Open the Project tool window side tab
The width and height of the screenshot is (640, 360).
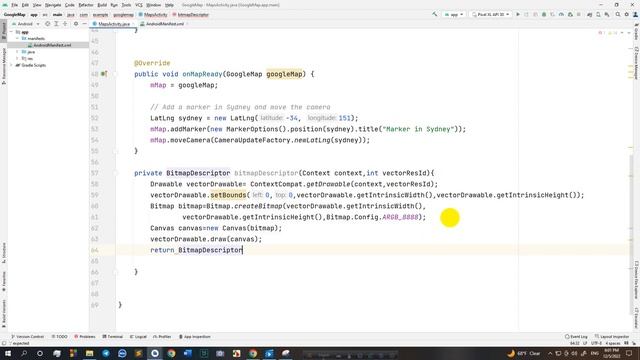click(4, 31)
